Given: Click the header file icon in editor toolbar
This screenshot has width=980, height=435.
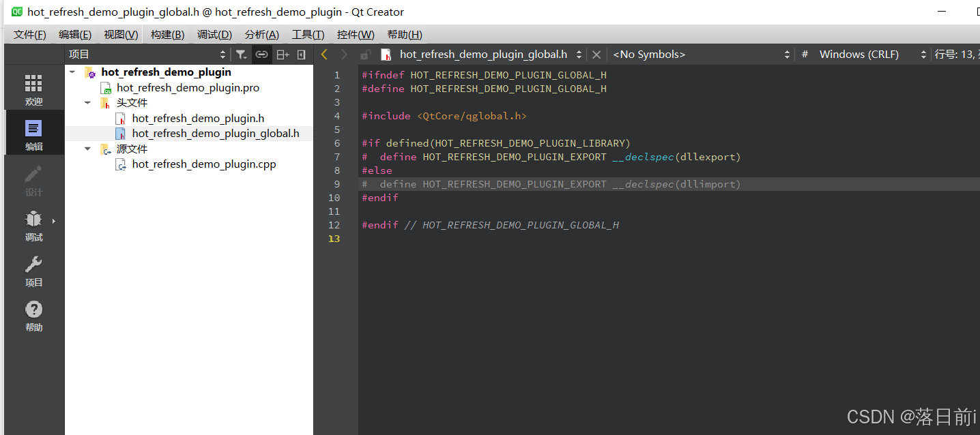Looking at the screenshot, I should 386,55.
